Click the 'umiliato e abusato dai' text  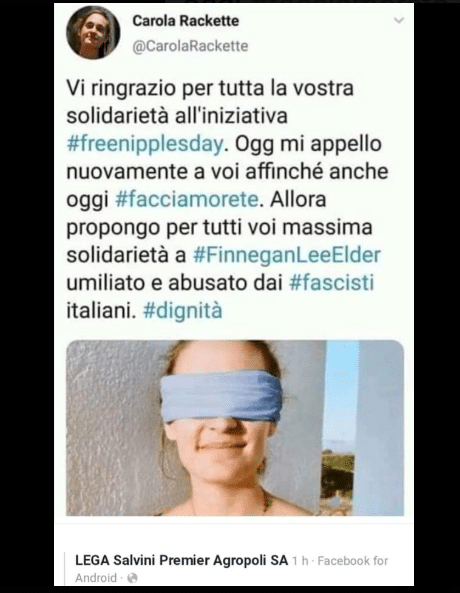tap(175, 283)
